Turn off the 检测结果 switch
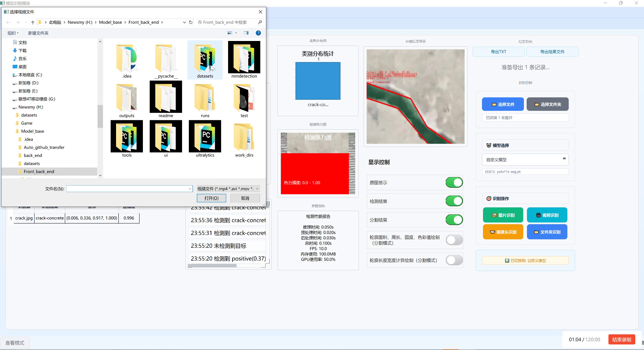The width and height of the screenshot is (644, 350). (453, 201)
